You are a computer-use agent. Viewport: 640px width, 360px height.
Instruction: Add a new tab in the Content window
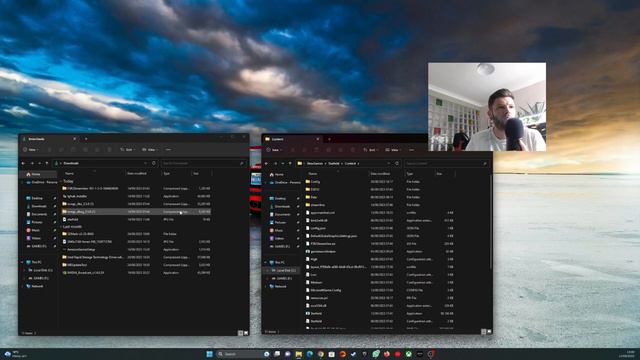(329, 139)
